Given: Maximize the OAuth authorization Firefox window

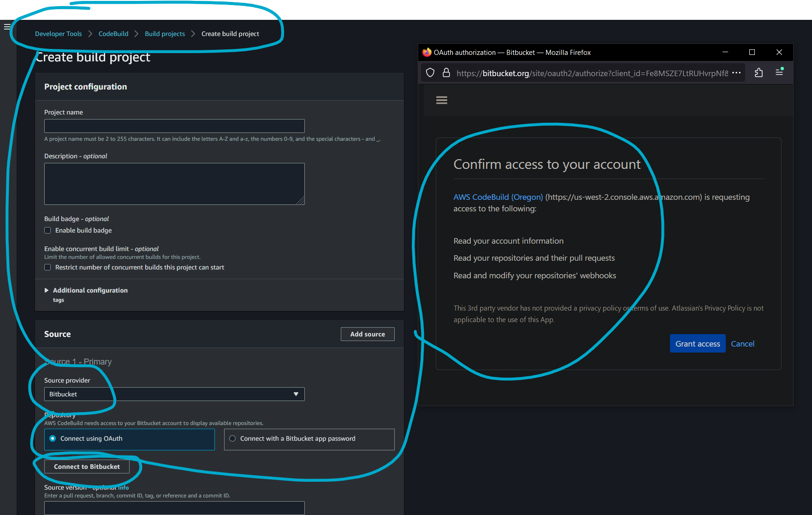Looking at the screenshot, I should 752,52.
